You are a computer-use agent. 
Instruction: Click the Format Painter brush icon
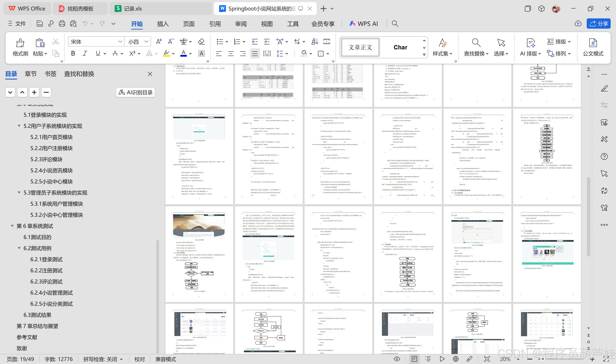pyautogui.click(x=20, y=43)
